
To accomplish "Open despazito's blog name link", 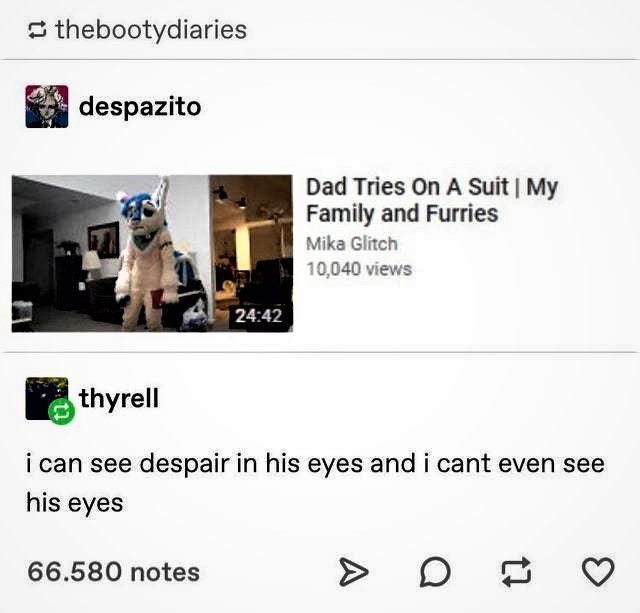I will coord(140,107).
